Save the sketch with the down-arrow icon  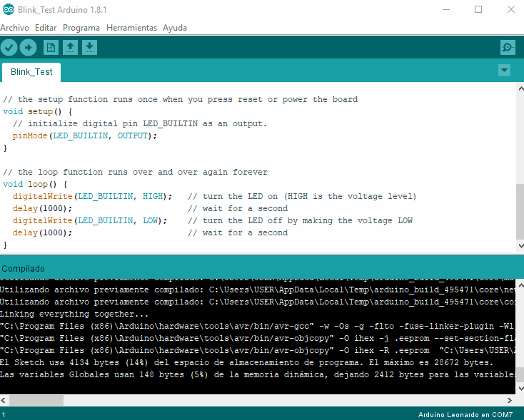89,47
